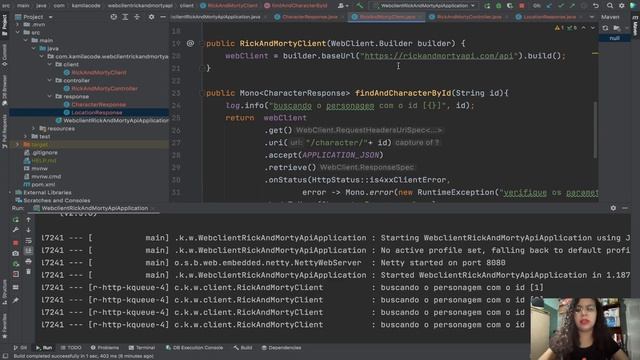Update project from Git in toolbar
The height and width of the screenshot is (360, 640).
[x=549, y=6]
